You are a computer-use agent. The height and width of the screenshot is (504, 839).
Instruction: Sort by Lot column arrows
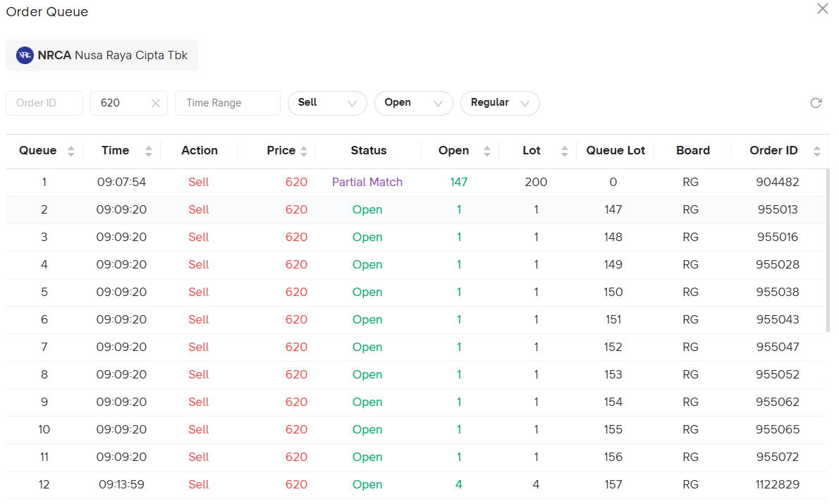(x=564, y=151)
